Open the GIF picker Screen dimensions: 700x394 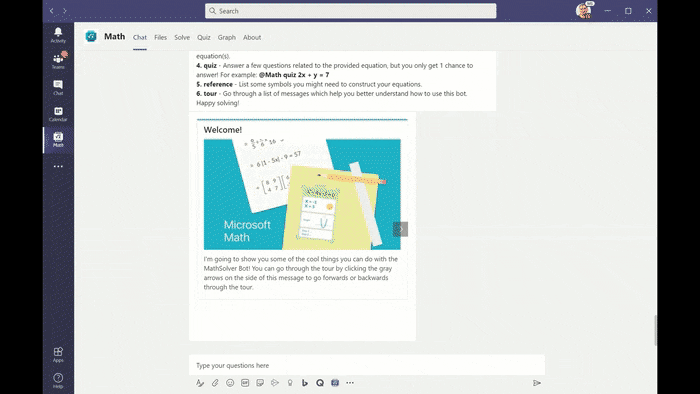245,383
